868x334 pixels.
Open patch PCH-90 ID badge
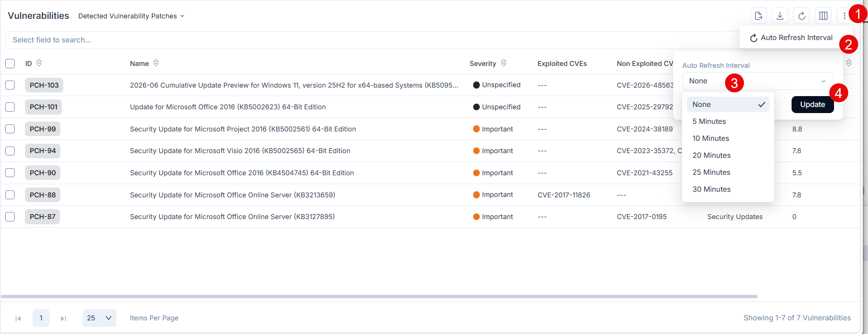[42, 173]
